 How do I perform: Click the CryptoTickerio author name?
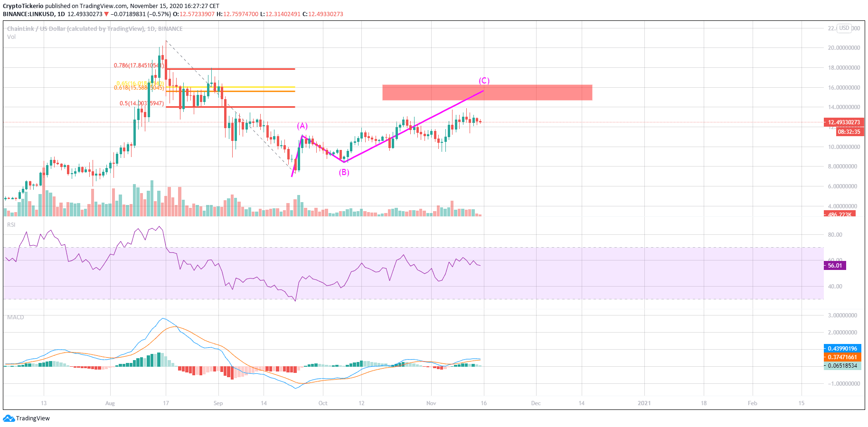point(23,6)
